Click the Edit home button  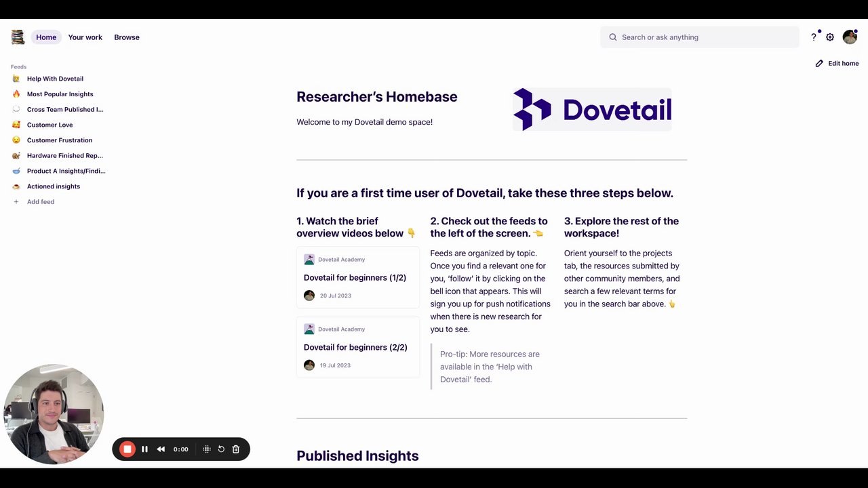coord(837,63)
